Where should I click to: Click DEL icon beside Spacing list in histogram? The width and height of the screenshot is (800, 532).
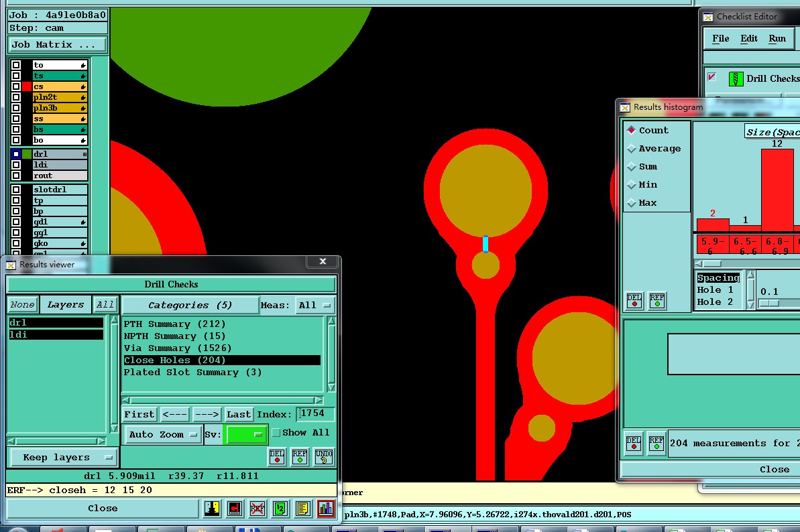(634, 301)
